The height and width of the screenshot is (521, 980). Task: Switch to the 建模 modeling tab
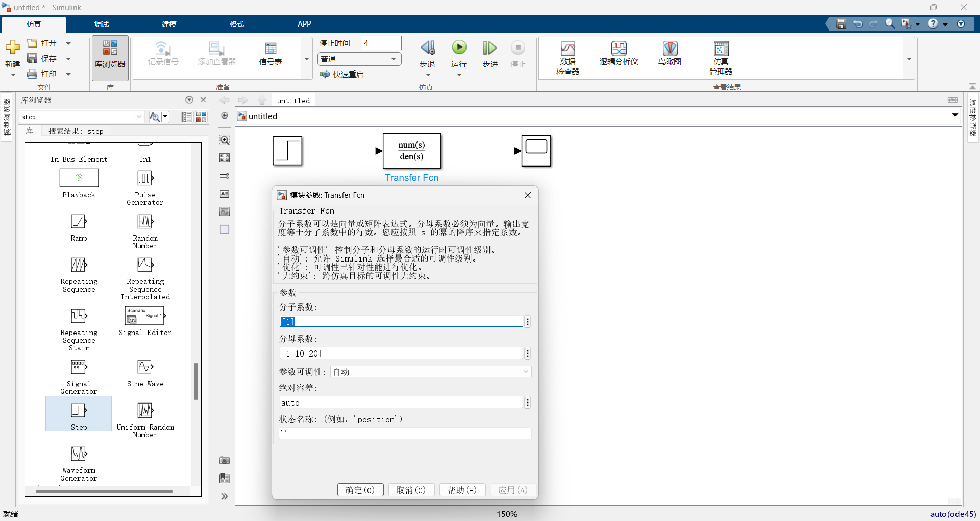click(169, 24)
